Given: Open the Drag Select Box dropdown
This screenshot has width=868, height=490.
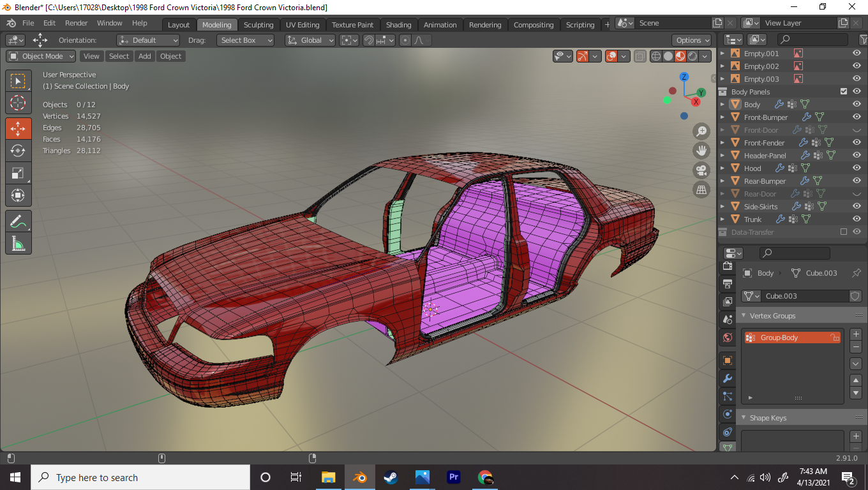Looking at the screenshot, I should pyautogui.click(x=245, y=40).
